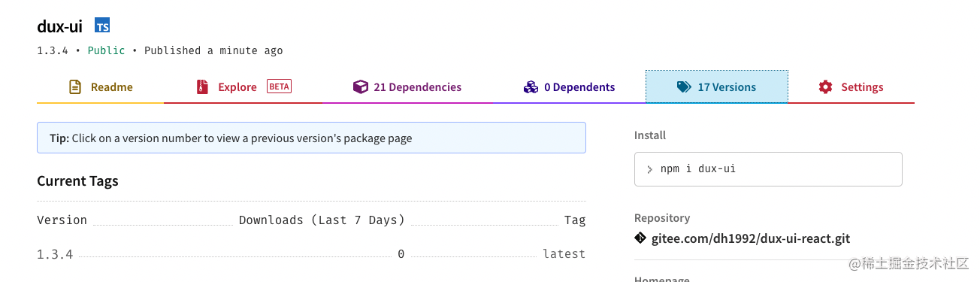This screenshot has width=980, height=282.
Task: Click the Dependents stacked cubes icon
Action: click(x=531, y=87)
